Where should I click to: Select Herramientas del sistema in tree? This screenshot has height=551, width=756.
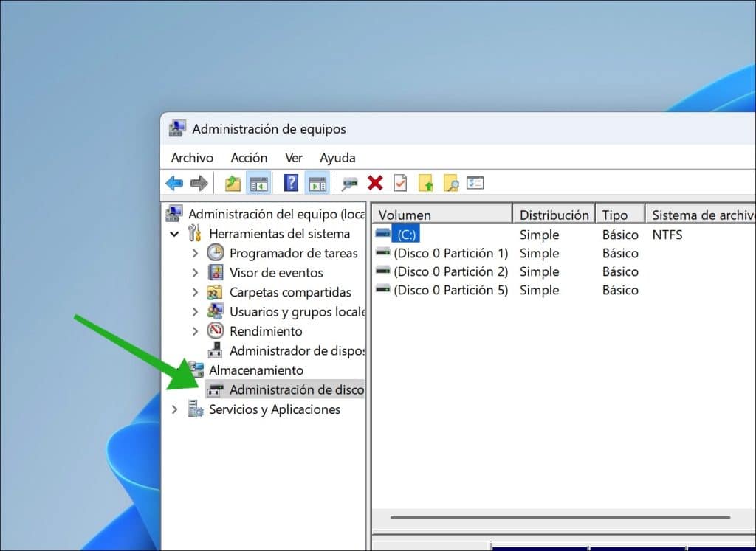[280, 234]
